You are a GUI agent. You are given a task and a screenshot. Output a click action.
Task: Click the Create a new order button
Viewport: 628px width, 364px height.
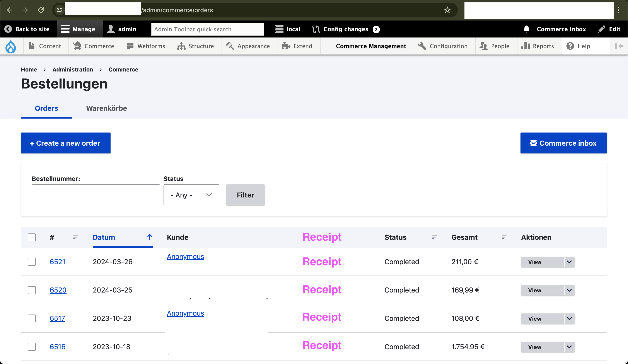pos(66,143)
